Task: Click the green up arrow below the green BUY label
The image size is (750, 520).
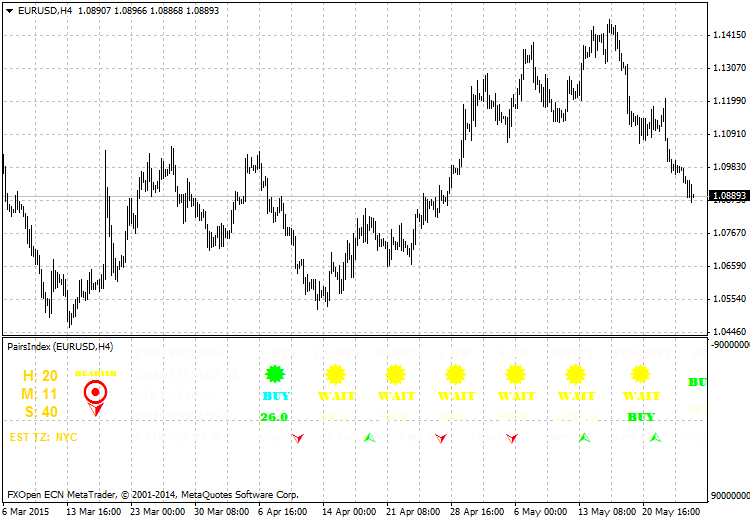Action: point(654,438)
